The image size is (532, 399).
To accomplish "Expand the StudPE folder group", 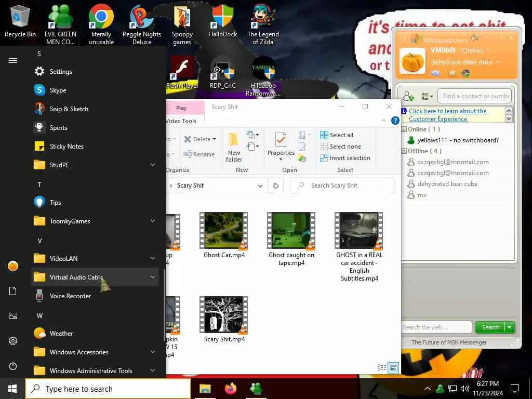I will [x=153, y=165].
